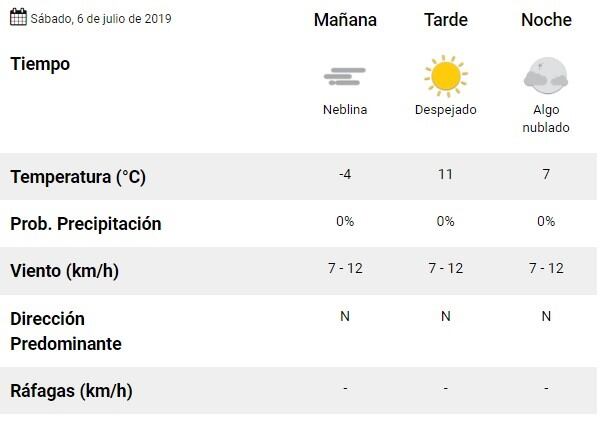The height and width of the screenshot is (426, 613).
Task: Click the fog icon for Mañana
Action: pos(345,76)
